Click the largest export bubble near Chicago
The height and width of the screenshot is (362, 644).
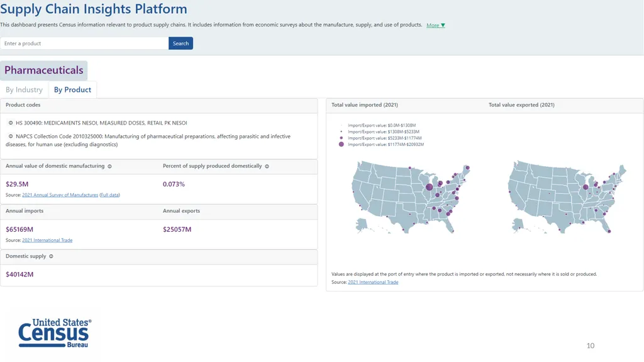(x=586, y=187)
